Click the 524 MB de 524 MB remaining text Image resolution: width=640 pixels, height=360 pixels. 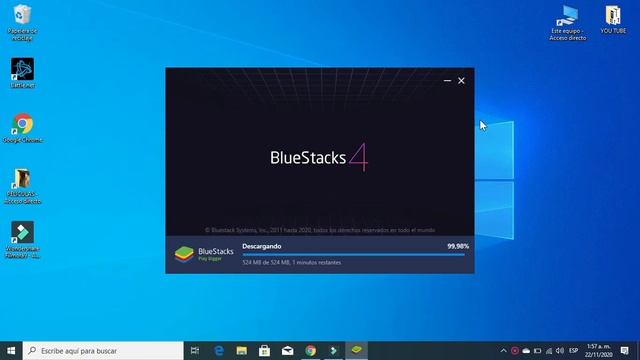292,262
